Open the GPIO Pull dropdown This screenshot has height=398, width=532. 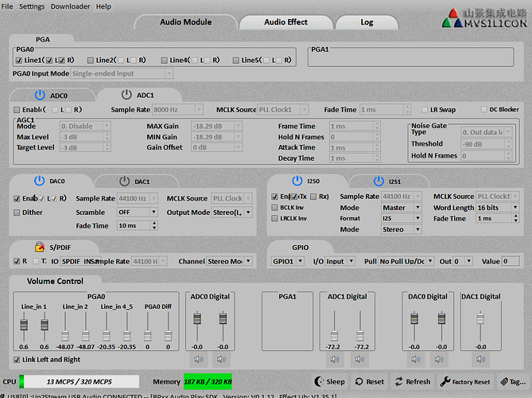tap(406, 261)
